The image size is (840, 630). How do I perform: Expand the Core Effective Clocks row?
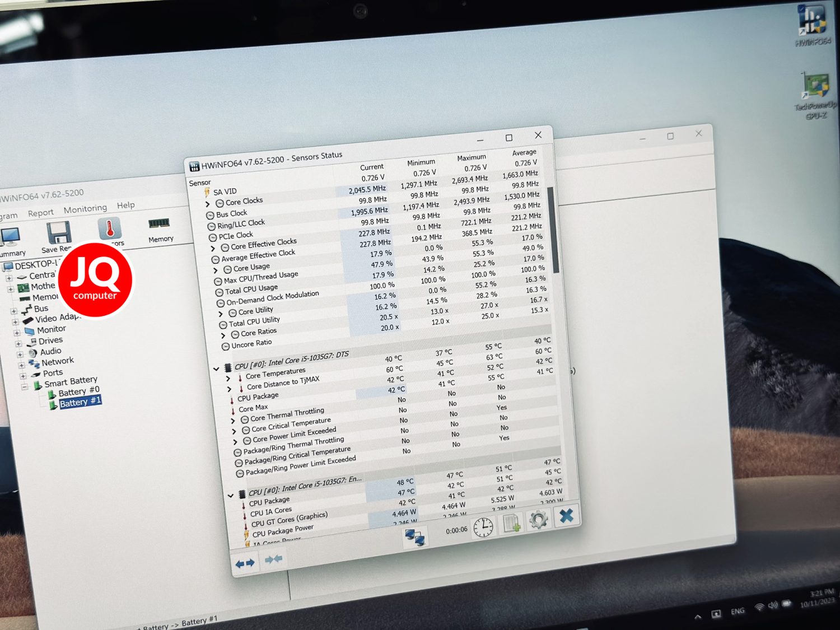click(213, 248)
